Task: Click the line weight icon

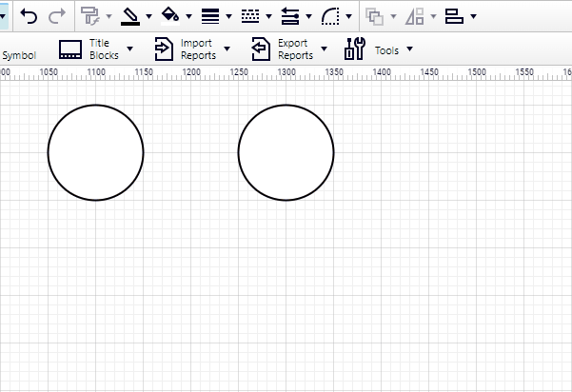Action: (211, 16)
